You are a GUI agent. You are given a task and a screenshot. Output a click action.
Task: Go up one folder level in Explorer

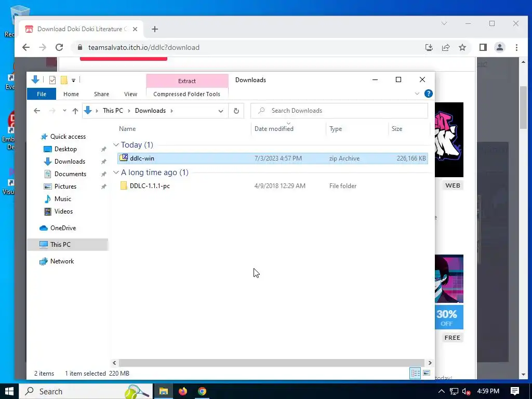[75, 111]
